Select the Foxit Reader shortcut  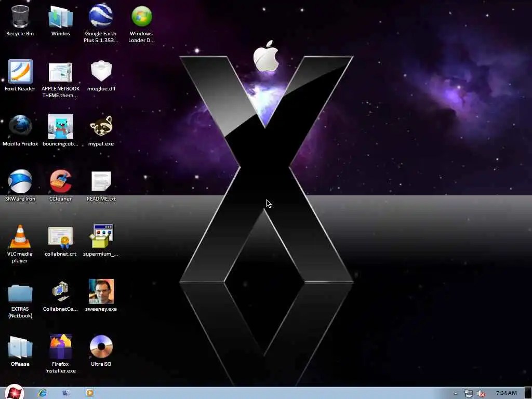(20, 71)
